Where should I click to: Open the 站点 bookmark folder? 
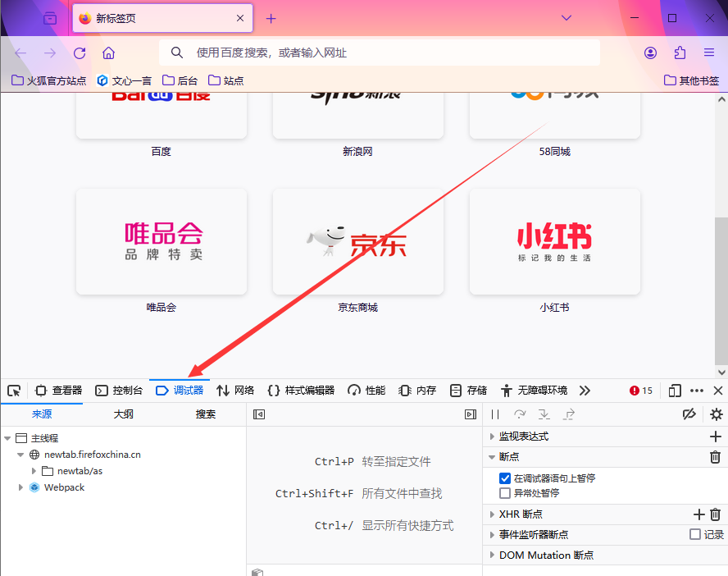(225, 81)
